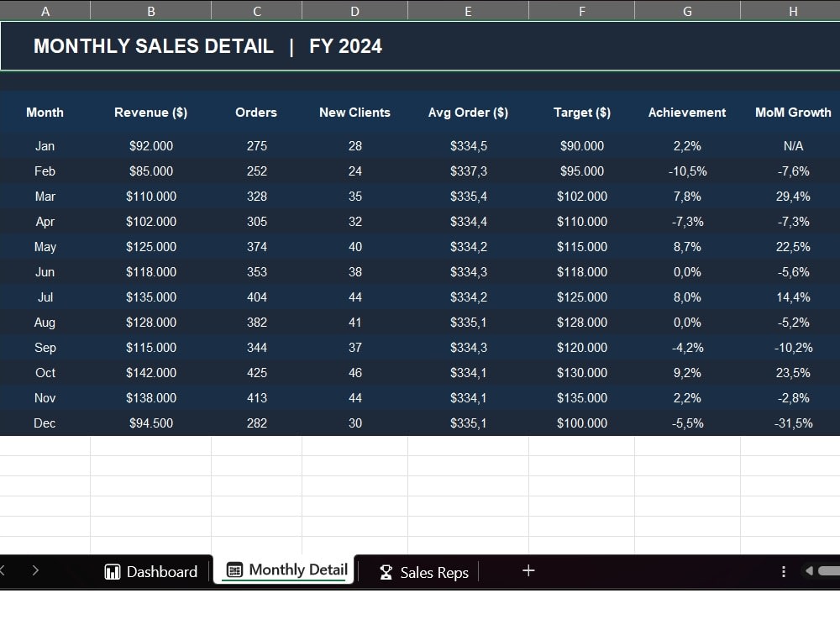Select the May target cell $115.000
Image resolution: width=840 pixels, height=630 pixels.
pyautogui.click(x=582, y=246)
